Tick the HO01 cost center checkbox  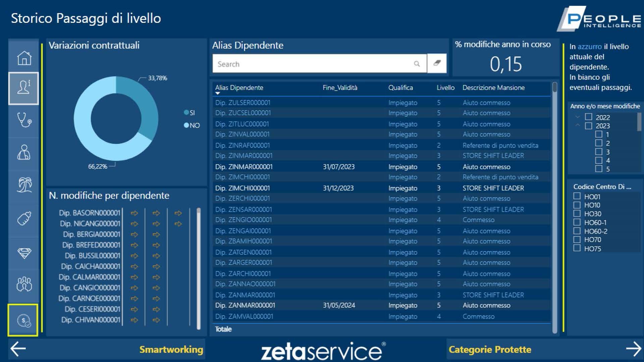[577, 196]
